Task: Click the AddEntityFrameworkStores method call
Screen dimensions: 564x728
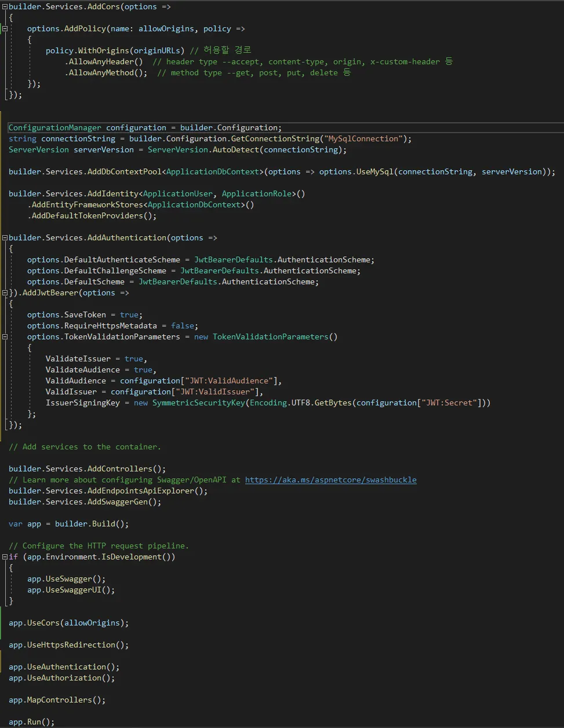Action: pyautogui.click(x=87, y=205)
